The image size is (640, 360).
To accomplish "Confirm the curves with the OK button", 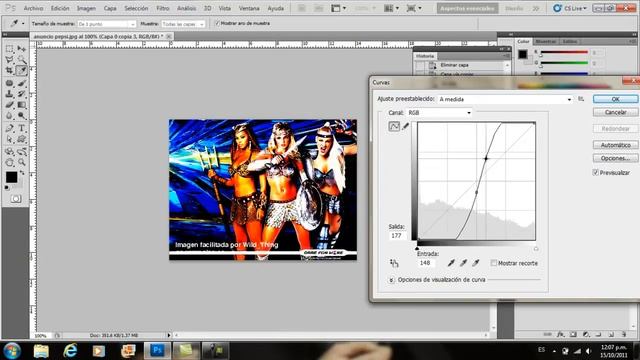I will click(x=616, y=99).
